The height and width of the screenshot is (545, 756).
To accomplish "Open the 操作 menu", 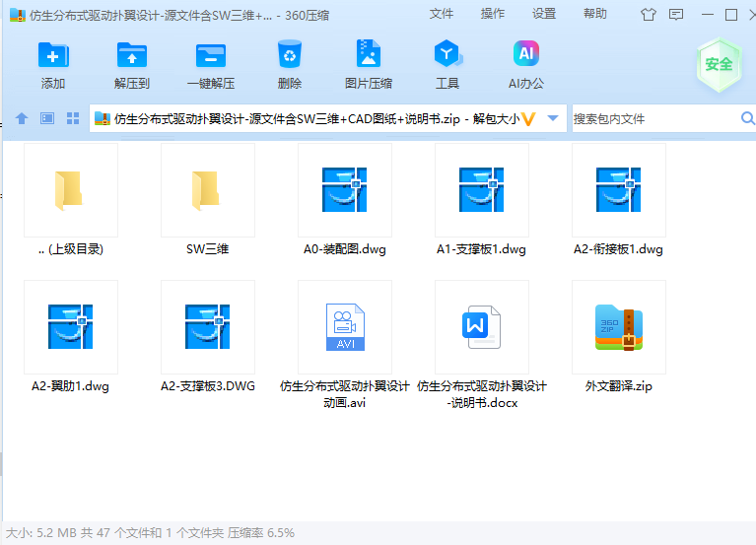I will click(492, 14).
